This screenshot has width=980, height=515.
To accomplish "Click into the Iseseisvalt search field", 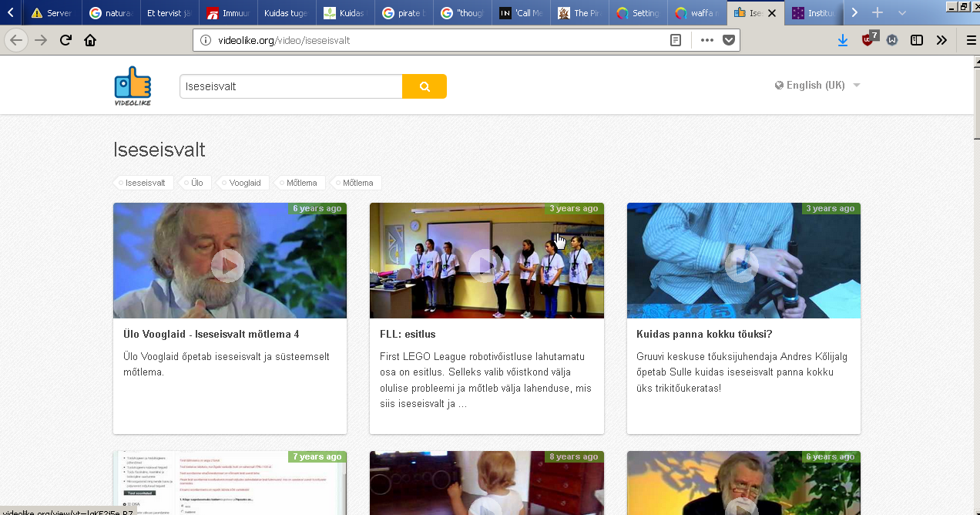I will coord(290,86).
